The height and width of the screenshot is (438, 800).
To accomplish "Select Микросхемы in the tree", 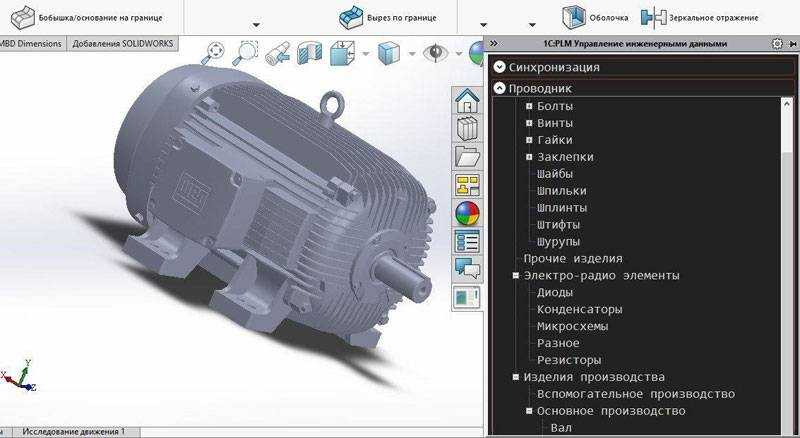I will pyautogui.click(x=572, y=326).
